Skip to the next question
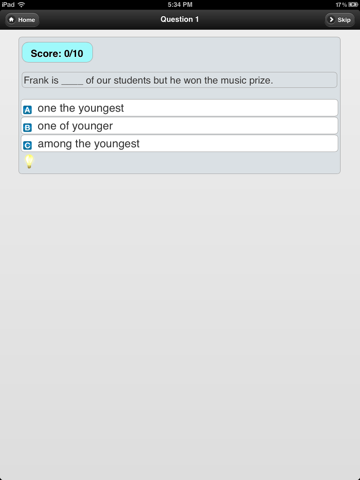Screen dimensions: 360x480 click(339, 20)
